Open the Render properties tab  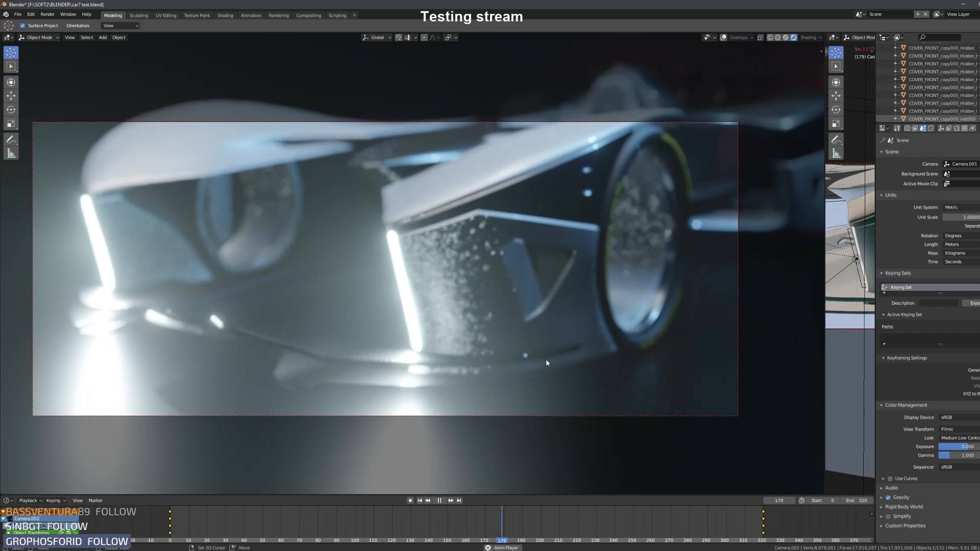[907, 129]
